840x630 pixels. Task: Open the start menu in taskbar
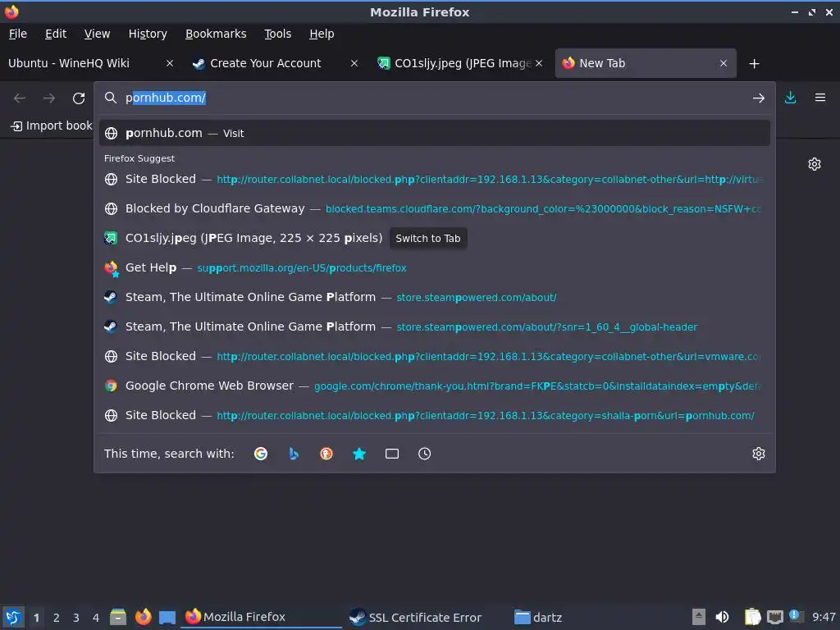(13, 617)
